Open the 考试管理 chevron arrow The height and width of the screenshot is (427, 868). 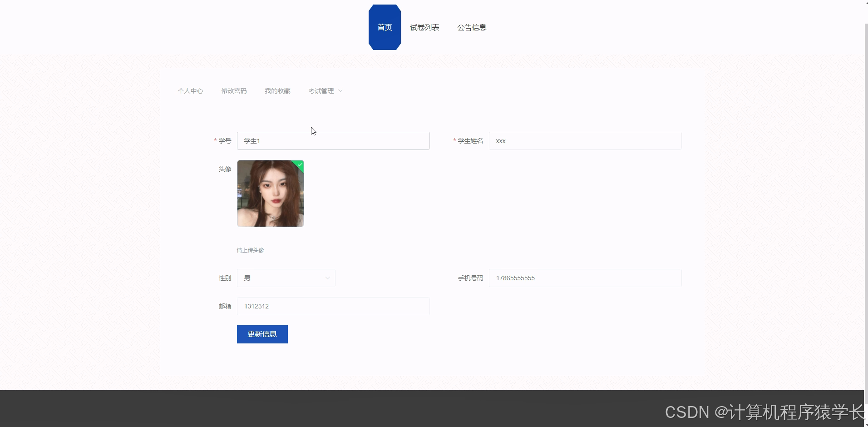pyautogui.click(x=340, y=91)
